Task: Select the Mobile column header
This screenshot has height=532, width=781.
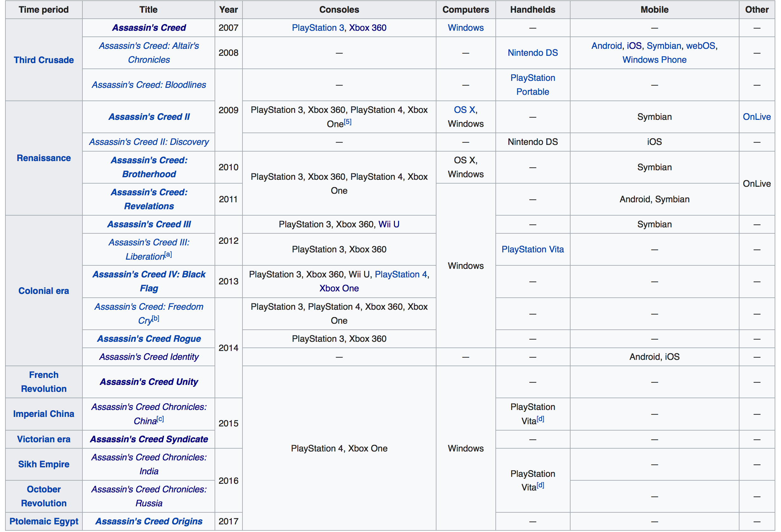Action: click(654, 10)
